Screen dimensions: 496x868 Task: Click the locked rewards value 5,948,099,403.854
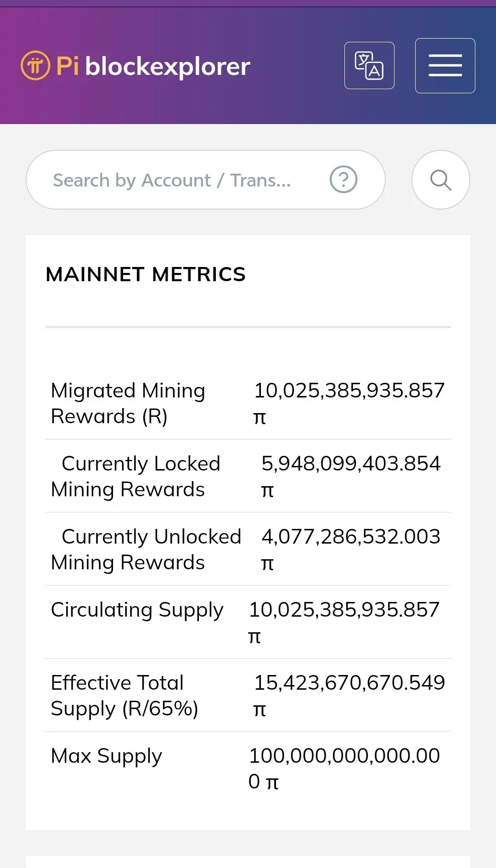click(350, 464)
